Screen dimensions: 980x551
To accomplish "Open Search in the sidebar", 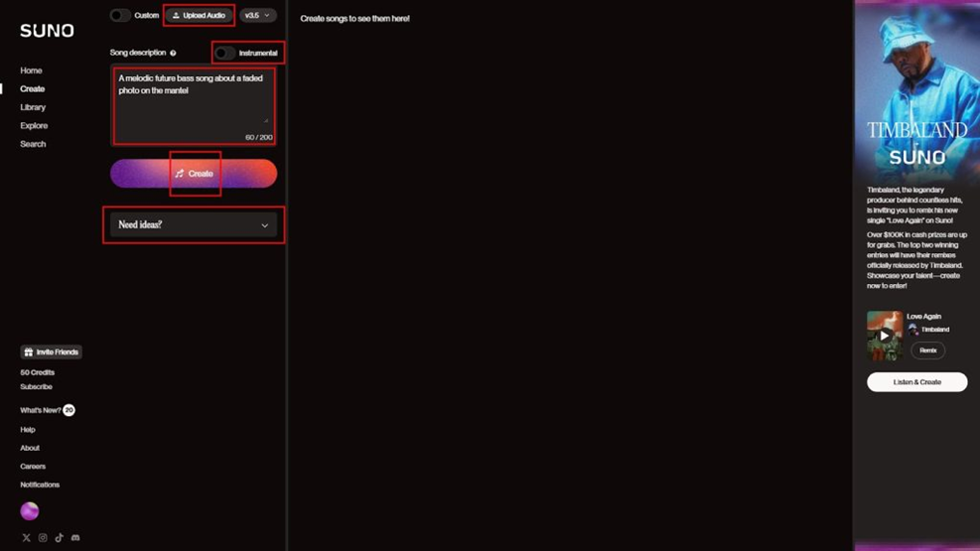I will (33, 144).
